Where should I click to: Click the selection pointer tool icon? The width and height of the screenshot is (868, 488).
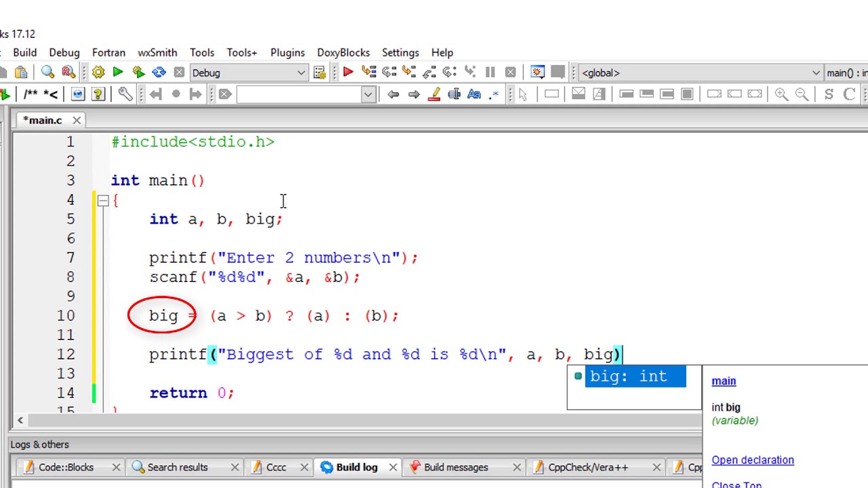(x=523, y=94)
